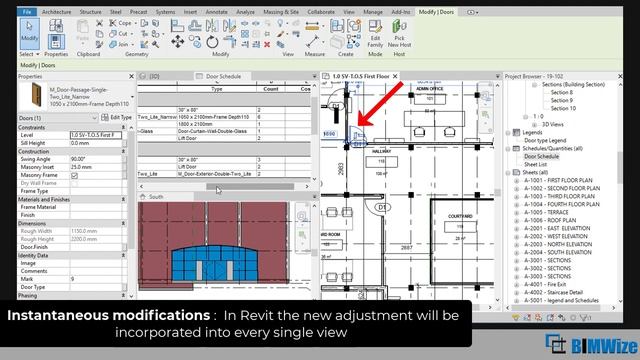Select Door Schedule in Project Browser
Viewport: 640px width, 360px height.
click(542, 156)
